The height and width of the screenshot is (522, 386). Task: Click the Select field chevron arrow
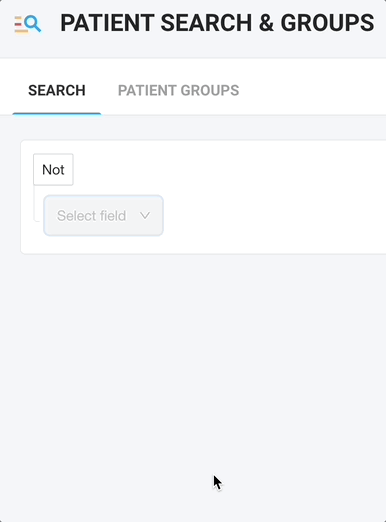click(145, 216)
